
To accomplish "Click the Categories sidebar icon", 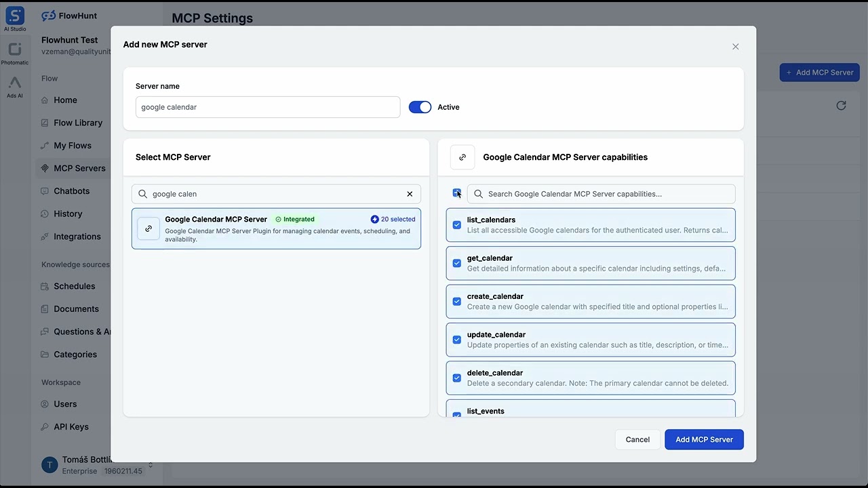I will click(45, 354).
